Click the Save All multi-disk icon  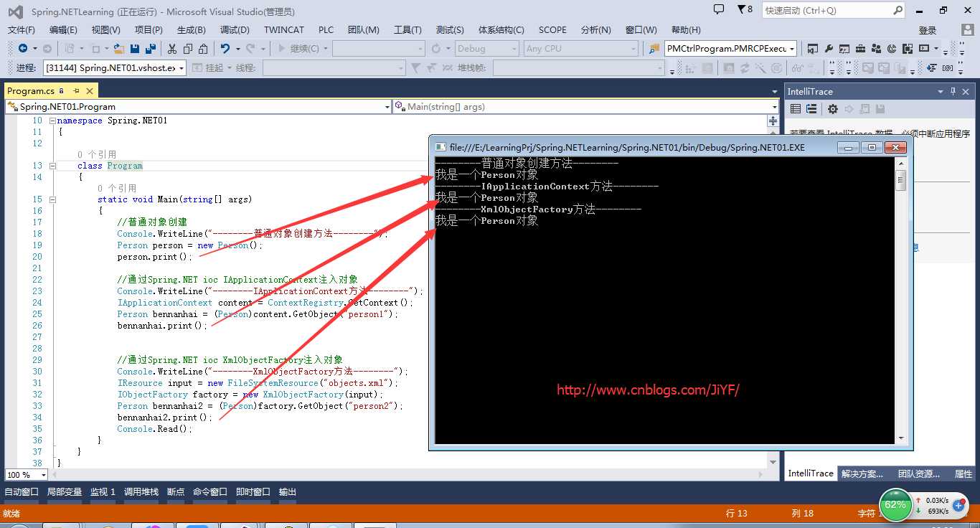[151, 49]
